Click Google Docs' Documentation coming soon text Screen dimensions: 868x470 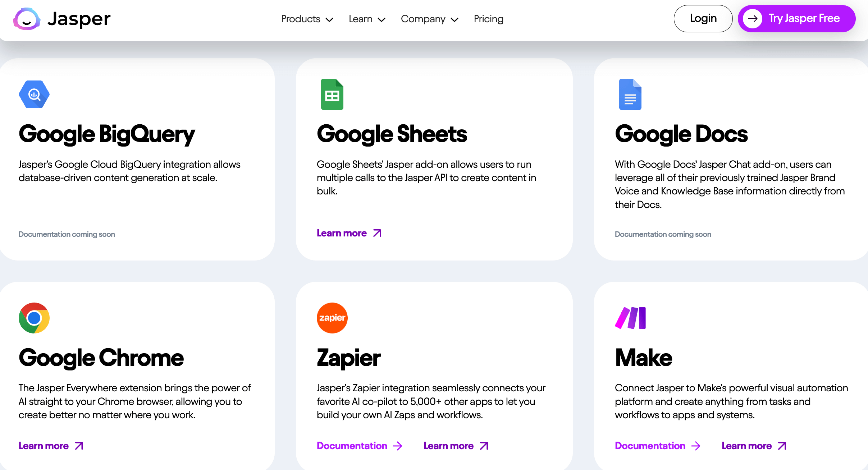click(663, 234)
